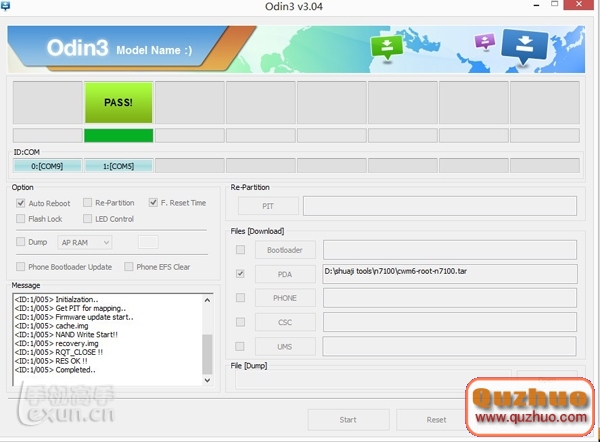Click the large blue download icon
Viewport: 600px width, 442px height.
[x=524, y=46]
